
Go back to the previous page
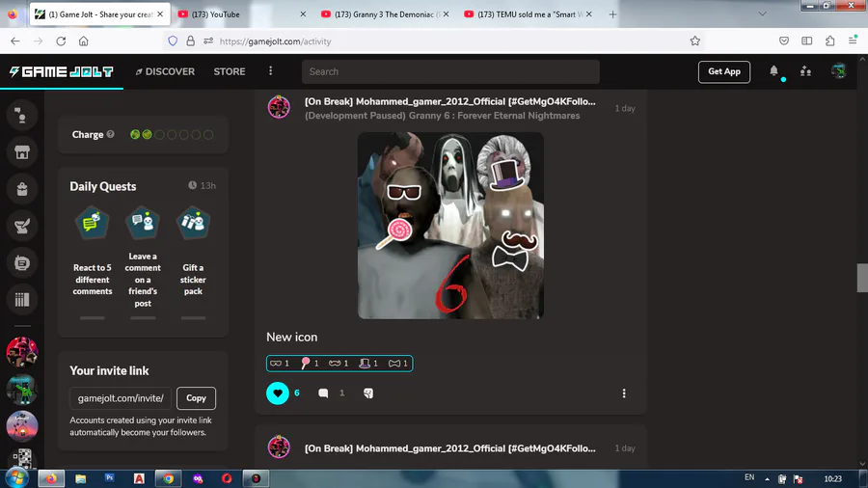click(x=14, y=41)
